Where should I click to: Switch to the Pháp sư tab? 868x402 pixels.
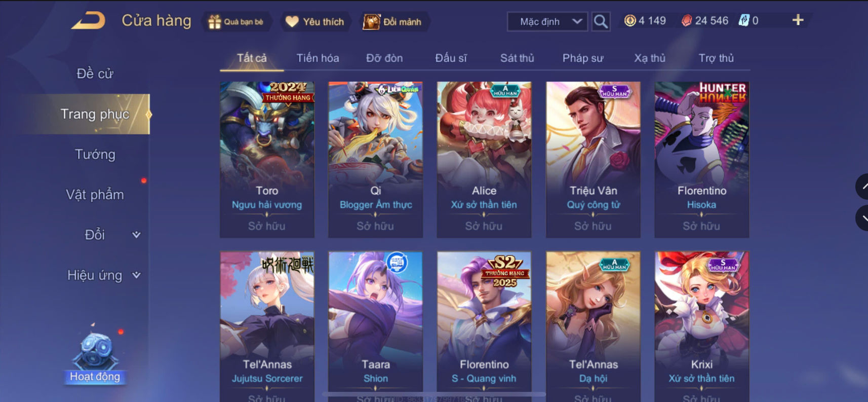(583, 58)
